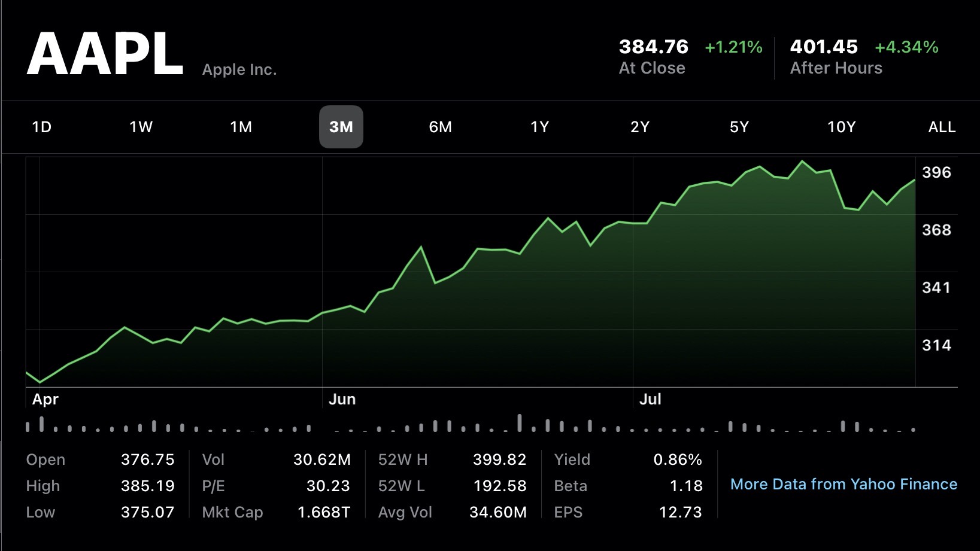Viewport: 980px width, 551px height.
Task: Click the Jun label on chart axis
Action: [342, 399]
